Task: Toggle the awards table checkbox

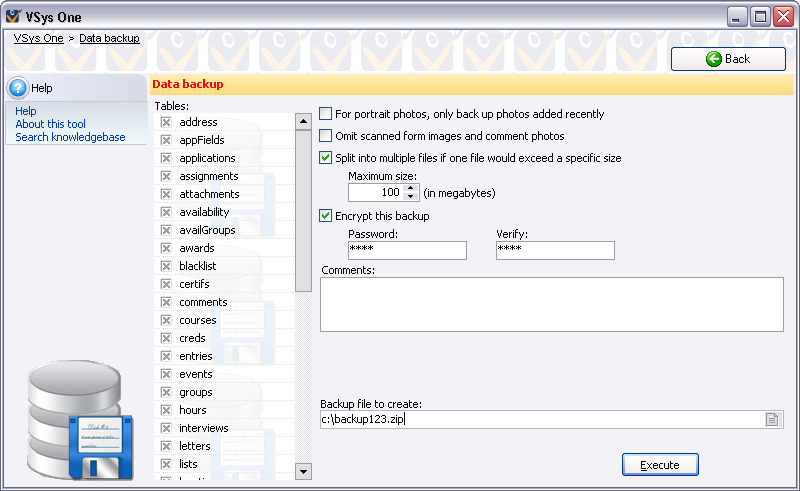Action: 166,248
